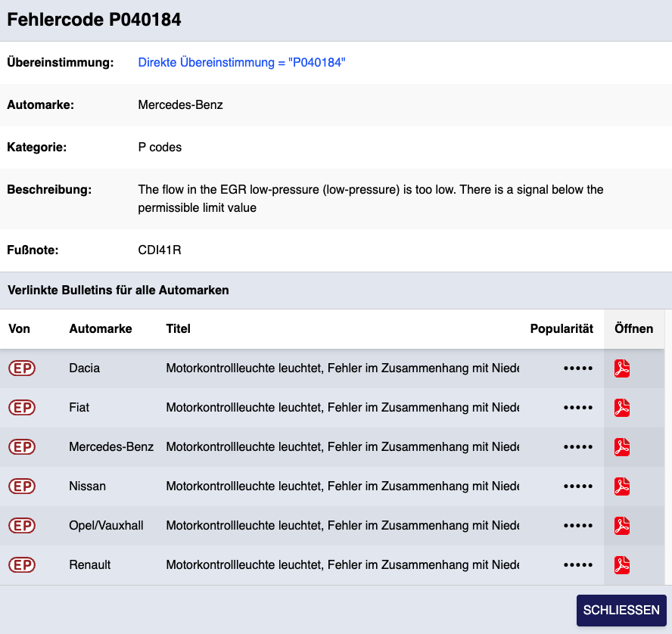The image size is (672, 634).
Task: Click the EP logo in Renault row
Action: point(22,565)
